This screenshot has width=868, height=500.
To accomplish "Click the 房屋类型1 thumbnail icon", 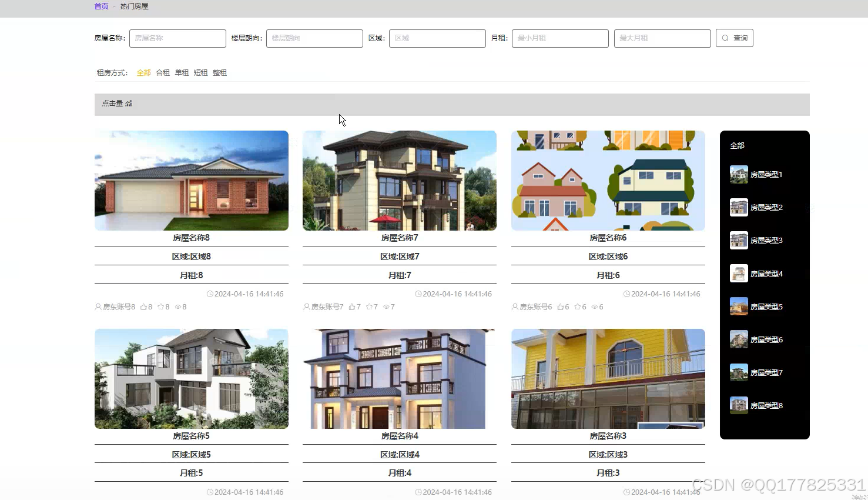I will 739,175.
